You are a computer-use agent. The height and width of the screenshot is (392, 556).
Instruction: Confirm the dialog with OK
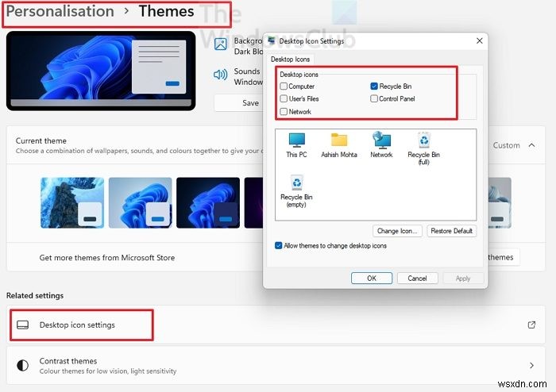pos(372,278)
